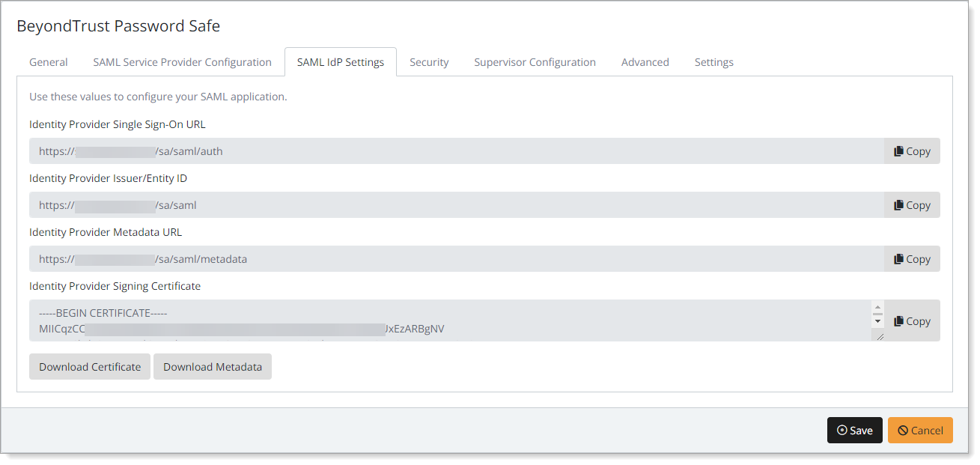Copy the Identity Provider Single Sign-On URL
980x465 pixels.
tap(911, 151)
